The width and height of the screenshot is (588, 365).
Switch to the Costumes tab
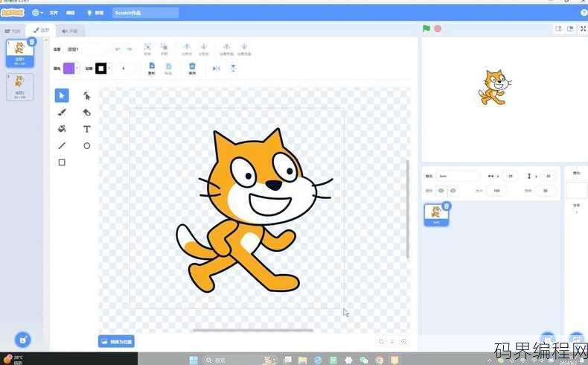41,31
